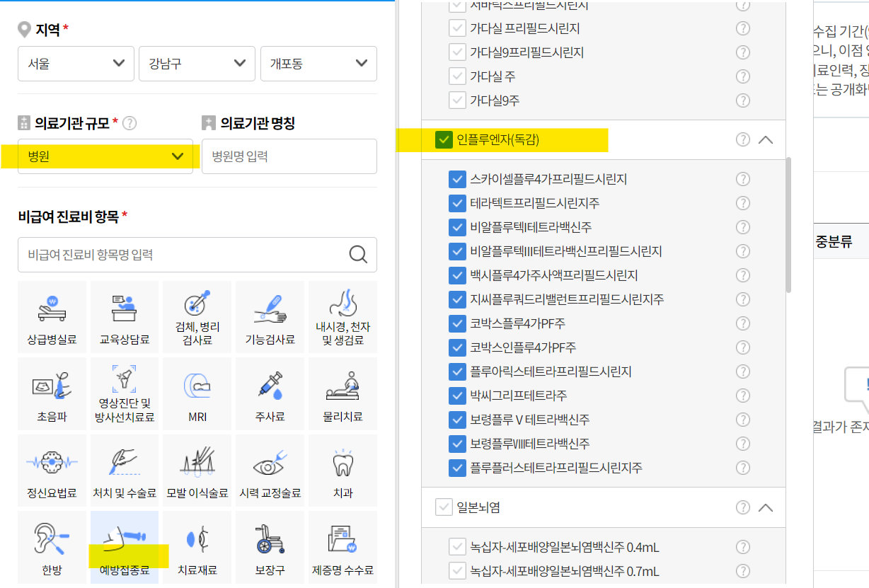Image resolution: width=869 pixels, height=588 pixels.
Task: Open the 병원 institution size dropdown
Action: point(104,156)
